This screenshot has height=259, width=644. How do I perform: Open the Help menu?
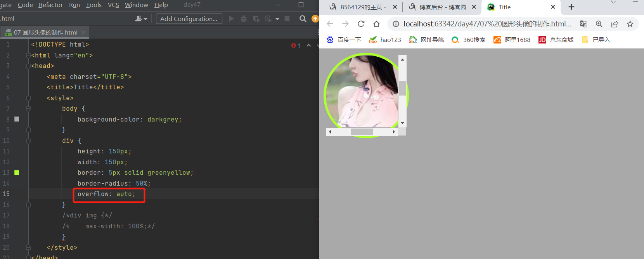[161, 5]
